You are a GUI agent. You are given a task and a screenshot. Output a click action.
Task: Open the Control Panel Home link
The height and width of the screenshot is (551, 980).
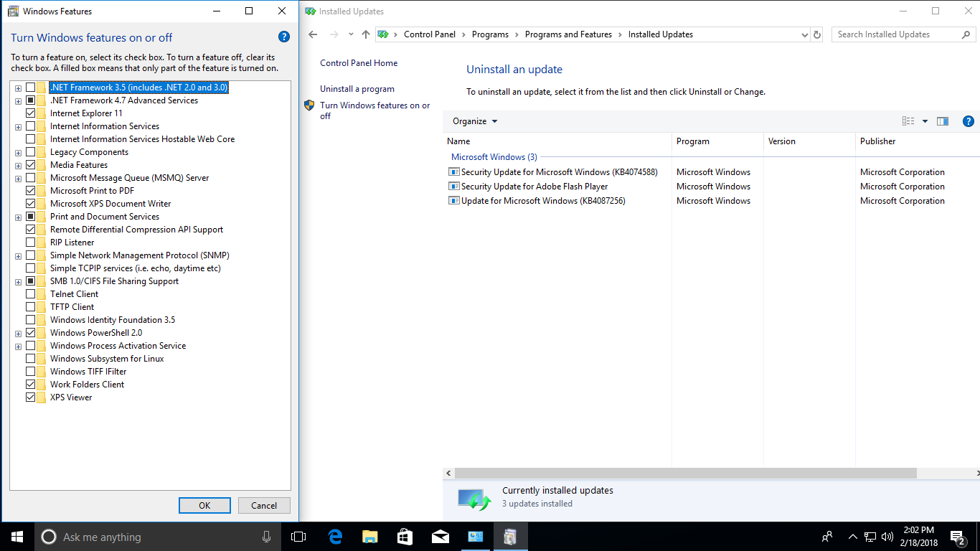coord(359,63)
